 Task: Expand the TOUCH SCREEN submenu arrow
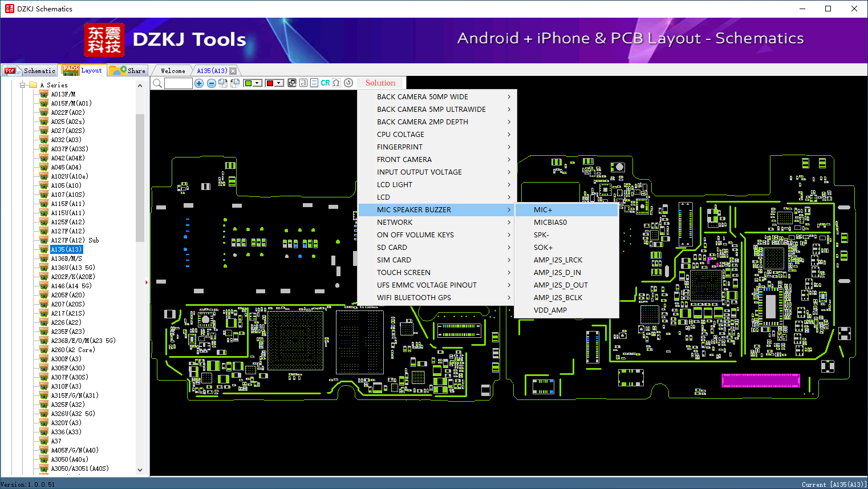pos(509,273)
